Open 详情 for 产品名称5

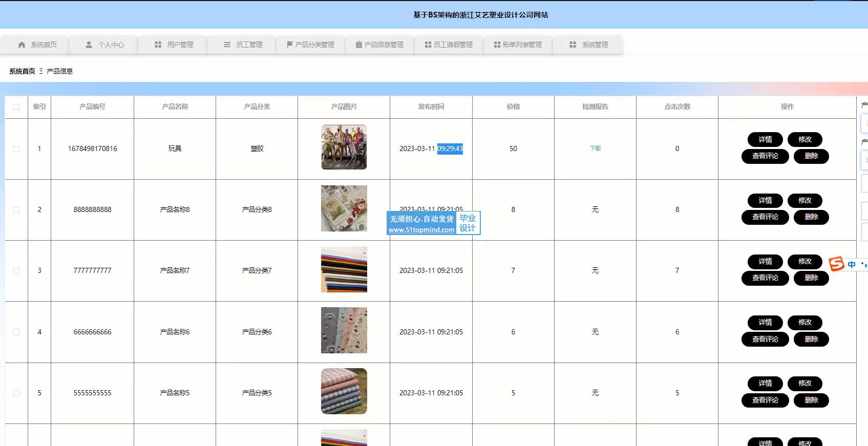(x=765, y=384)
